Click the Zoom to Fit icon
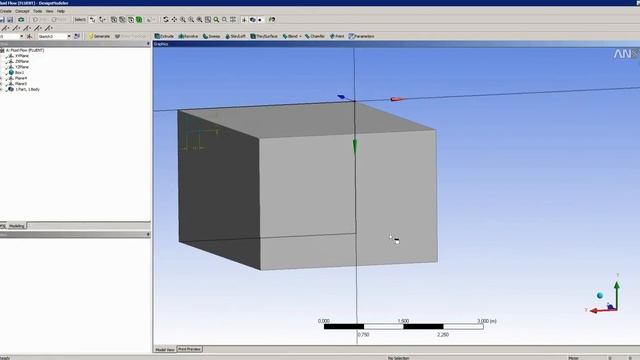Viewport: 640px width, 360px height. pyautogui.click(x=199, y=20)
